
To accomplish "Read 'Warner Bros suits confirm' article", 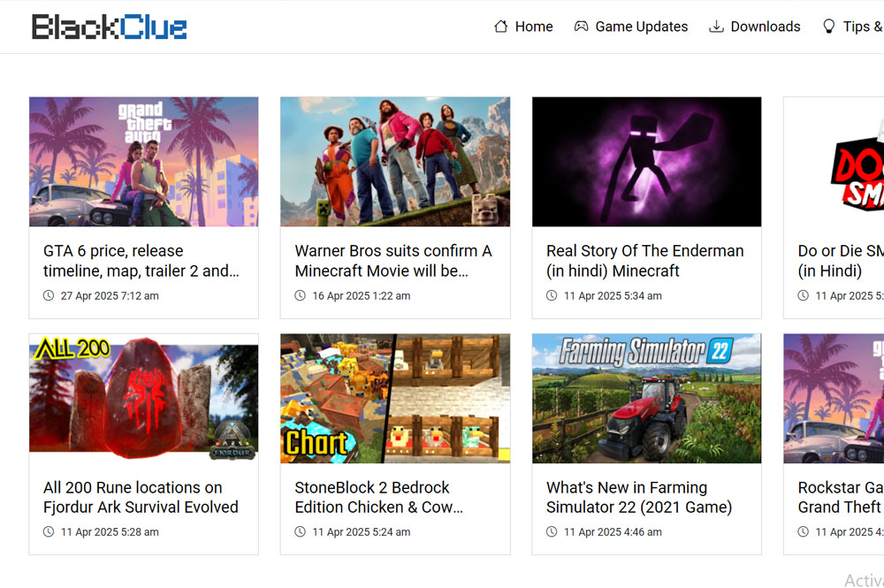I will click(x=393, y=261).
